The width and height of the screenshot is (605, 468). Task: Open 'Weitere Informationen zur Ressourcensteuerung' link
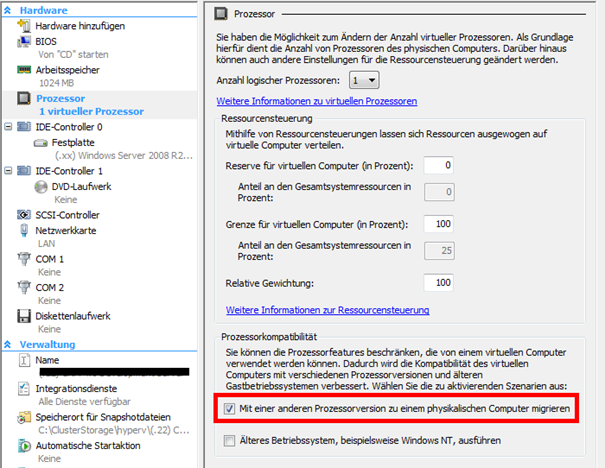(x=328, y=310)
